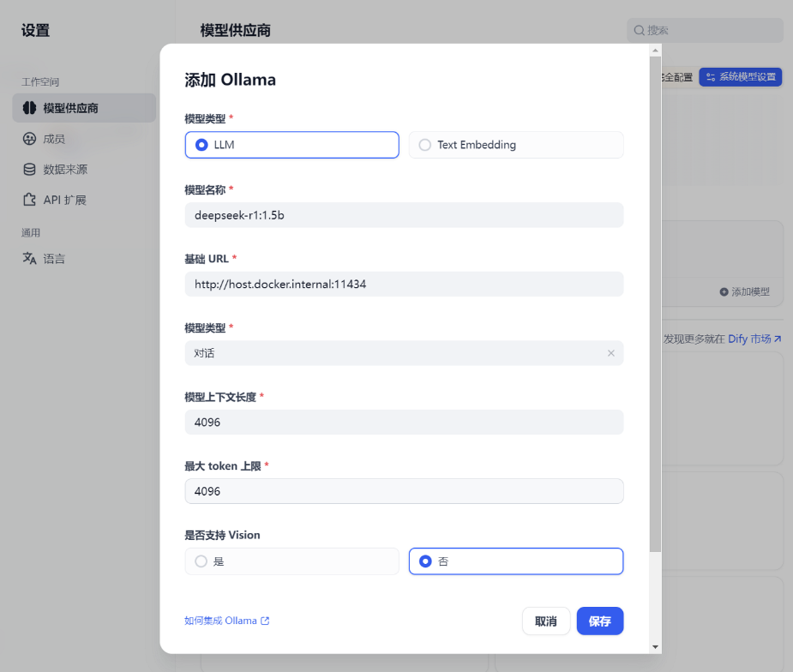793x672 pixels.
Task: Click the puzzle icon beside API 扩展
Action: tap(29, 200)
